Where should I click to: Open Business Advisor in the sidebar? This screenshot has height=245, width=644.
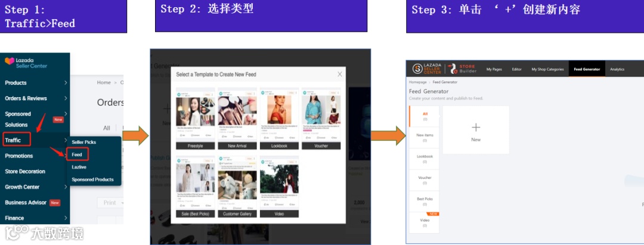(x=26, y=202)
